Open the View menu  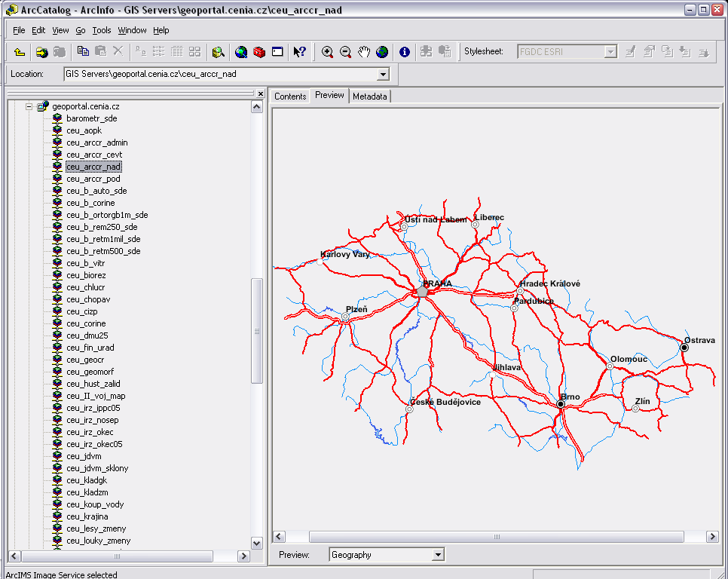tap(60, 30)
